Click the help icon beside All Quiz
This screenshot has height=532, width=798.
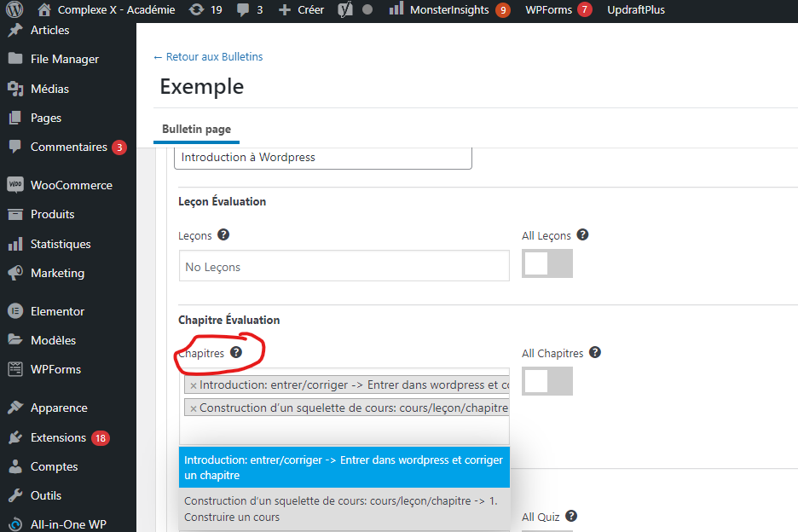pyautogui.click(x=571, y=516)
